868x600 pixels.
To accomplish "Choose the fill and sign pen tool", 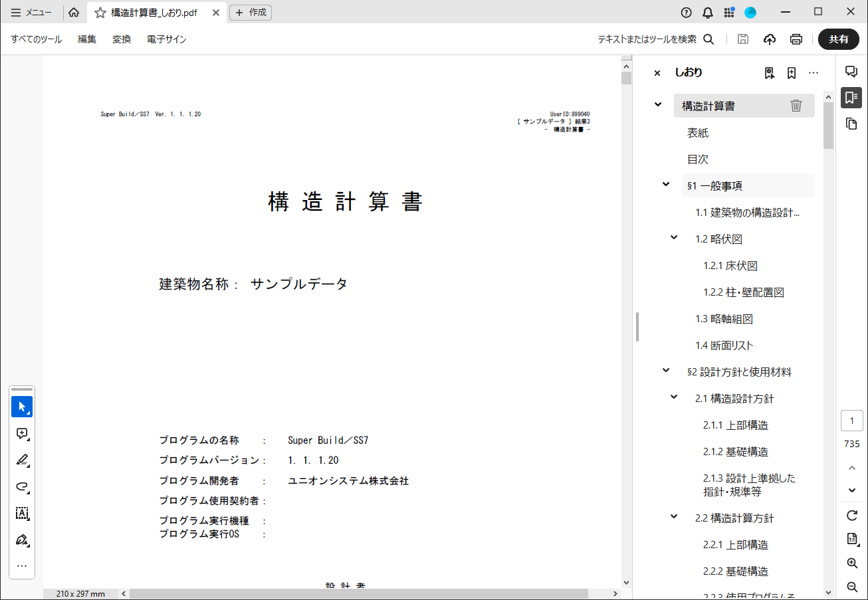I will tap(22, 540).
